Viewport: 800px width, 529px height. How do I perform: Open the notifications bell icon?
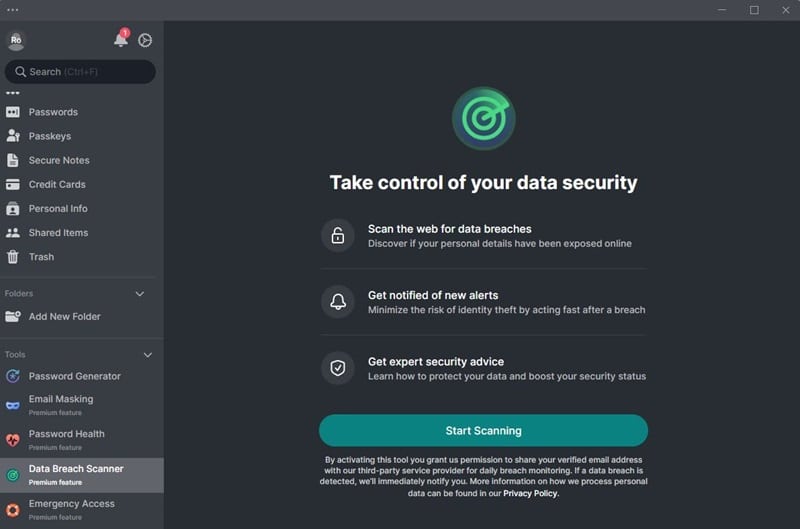121,39
